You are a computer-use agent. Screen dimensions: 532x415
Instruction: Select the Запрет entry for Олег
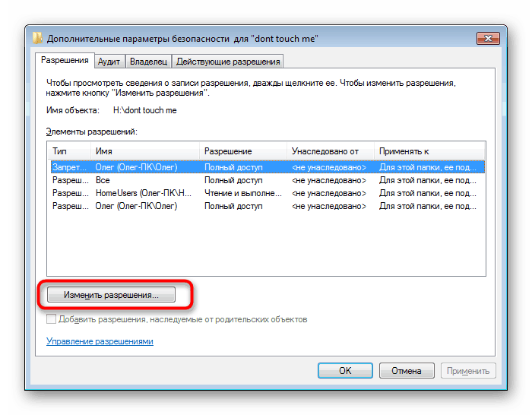[268, 167]
